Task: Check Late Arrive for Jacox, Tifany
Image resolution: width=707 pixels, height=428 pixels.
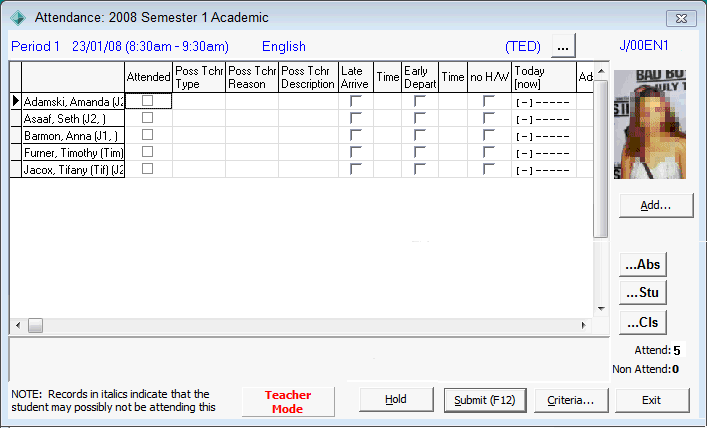Action: point(356,169)
